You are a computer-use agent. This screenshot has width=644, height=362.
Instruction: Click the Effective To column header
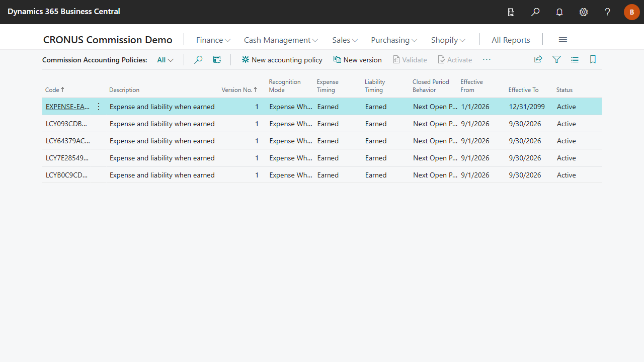[523, 90]
